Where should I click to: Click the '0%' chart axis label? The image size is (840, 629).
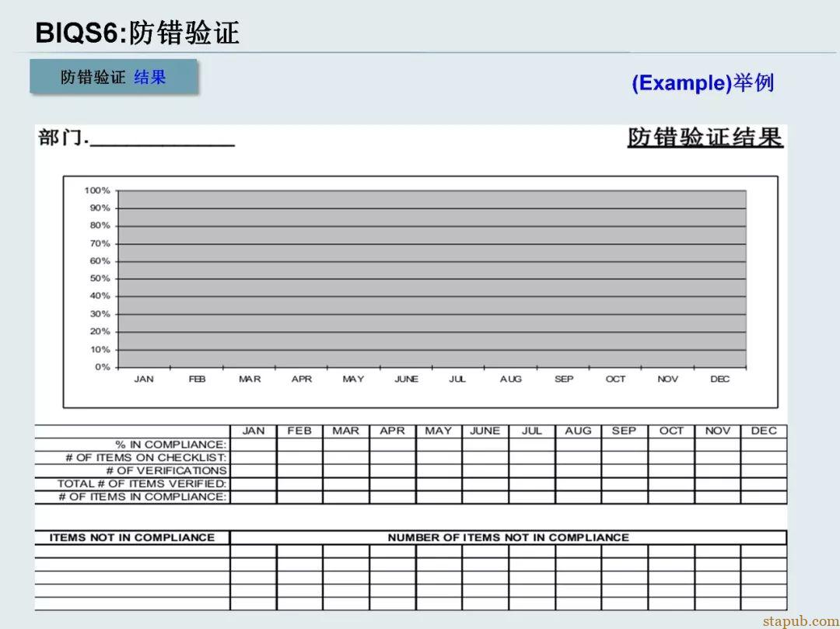click(103, 367)
